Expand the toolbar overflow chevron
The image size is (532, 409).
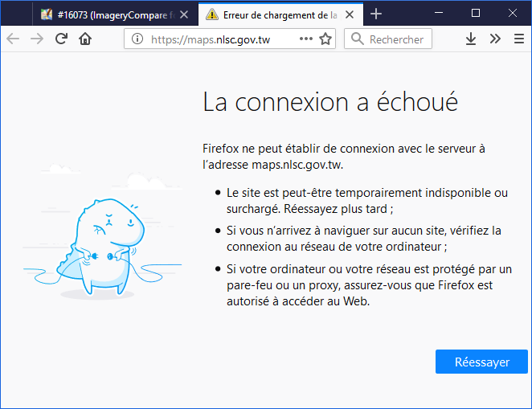(495, 39)
